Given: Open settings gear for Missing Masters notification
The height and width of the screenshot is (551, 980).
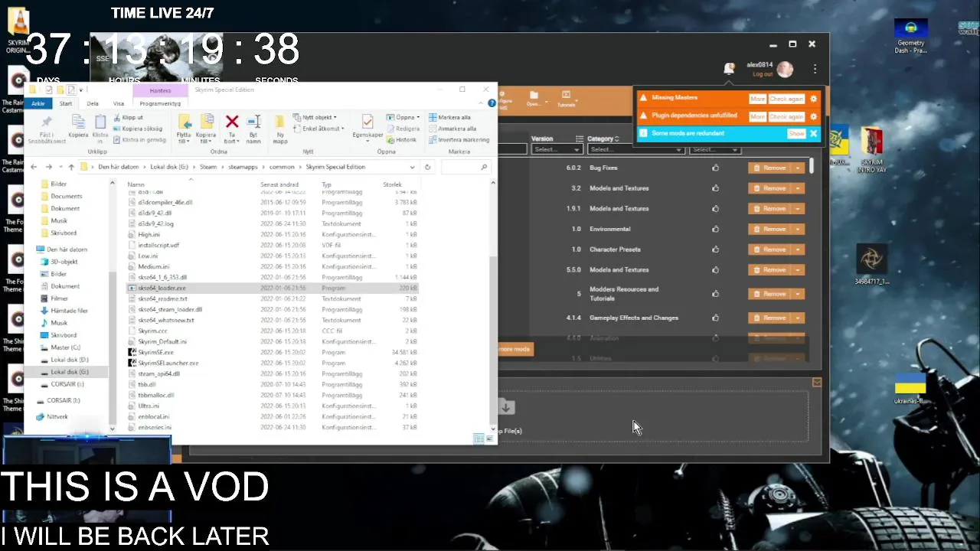Looking at the screenshot, I should pos(813,99).
